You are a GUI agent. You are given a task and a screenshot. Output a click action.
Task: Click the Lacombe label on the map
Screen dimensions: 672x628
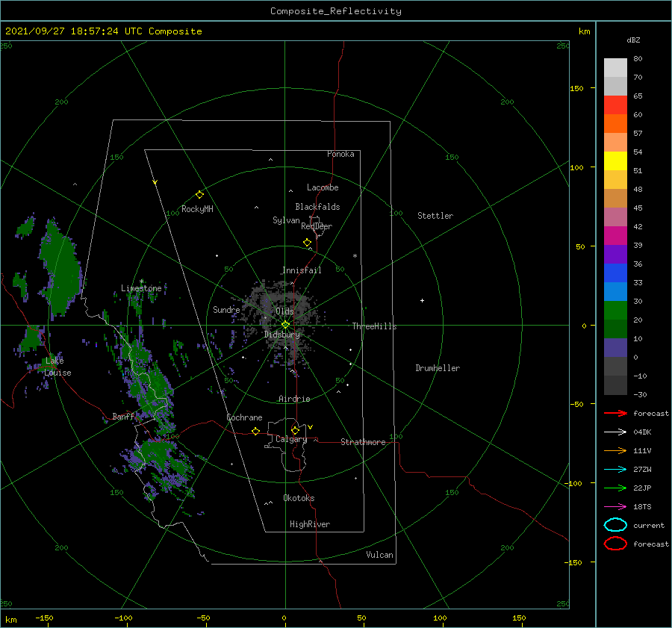click(323, 187)
